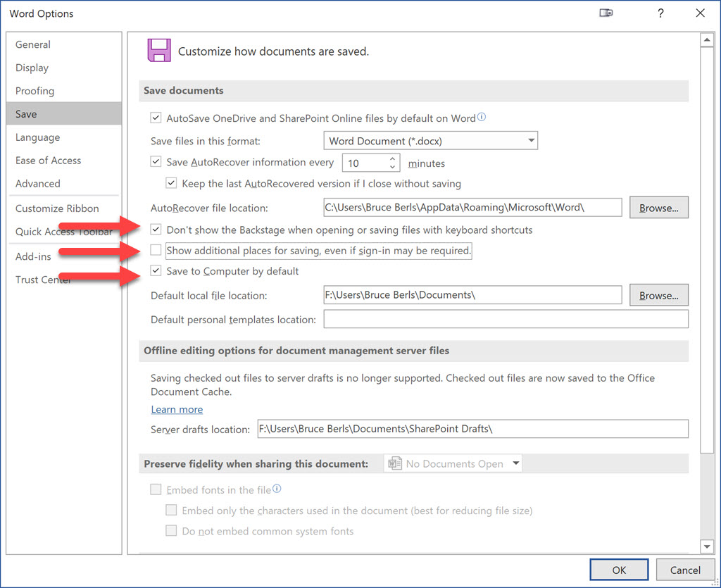Screen dimensions: 721x588
Task: Expand the No Documents Open dropdown
Action: [x=453, y=463]
